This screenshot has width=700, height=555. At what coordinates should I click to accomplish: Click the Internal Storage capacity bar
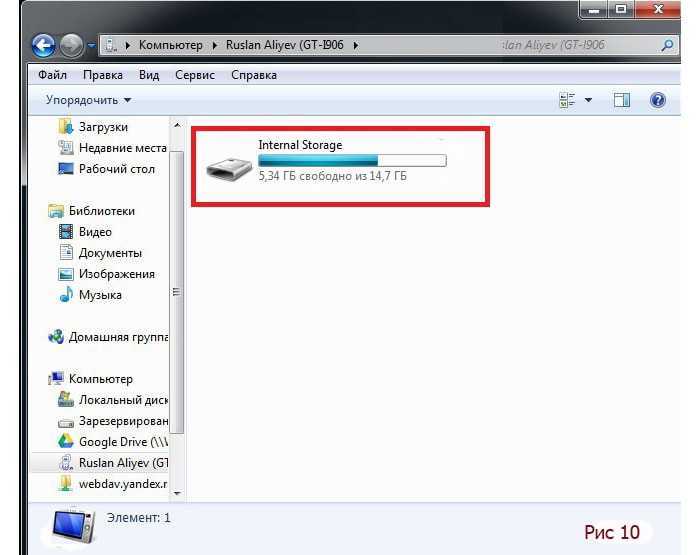click(x=352, y=160)
